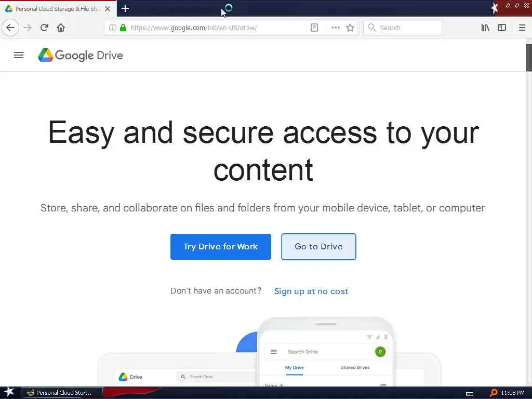Viewport: 532px width, 399px height.
Task: Bookmark this page with the star
Action: [350, 28]
